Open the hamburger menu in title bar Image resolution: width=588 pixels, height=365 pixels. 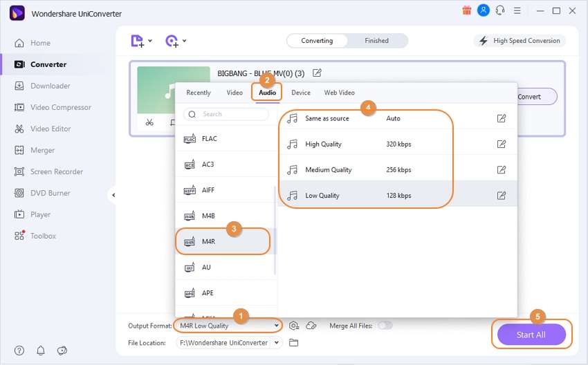coord(517,10)
